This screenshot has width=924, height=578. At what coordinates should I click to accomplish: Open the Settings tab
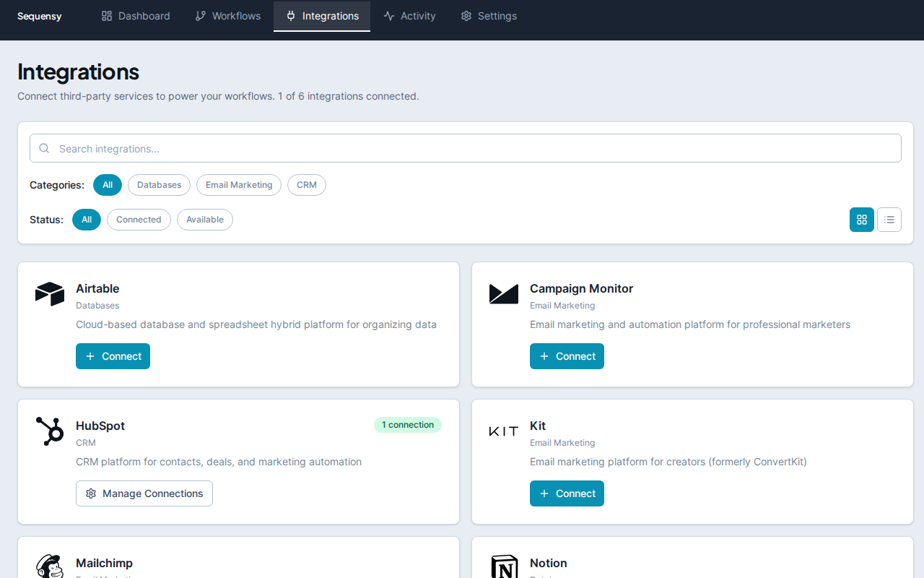point(489,16)
